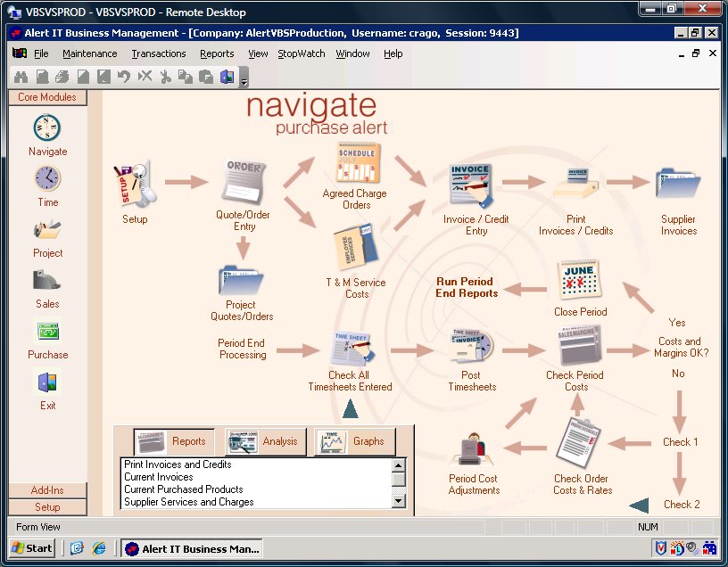Image resolution: width=728 pixels, height=567 pixels.
Task: Open Period Cost Adjustments icon
Action: 472,448
